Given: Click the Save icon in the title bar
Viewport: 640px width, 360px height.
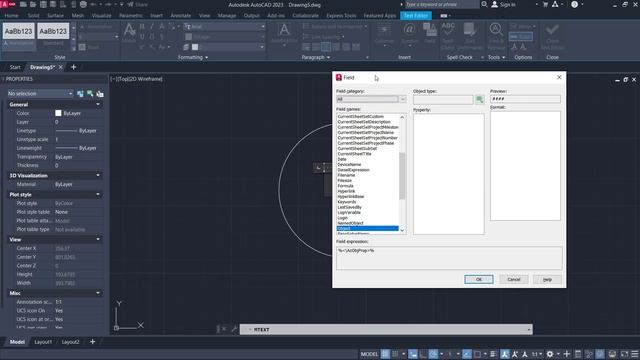Looking at the screenshot, I should (43, 4).
